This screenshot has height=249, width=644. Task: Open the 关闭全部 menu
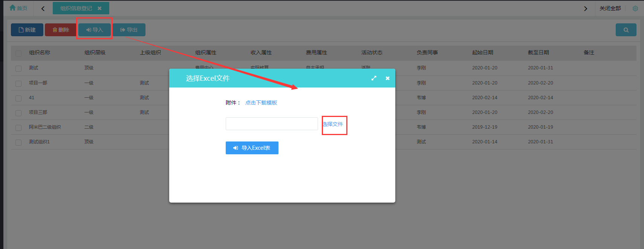610,8
